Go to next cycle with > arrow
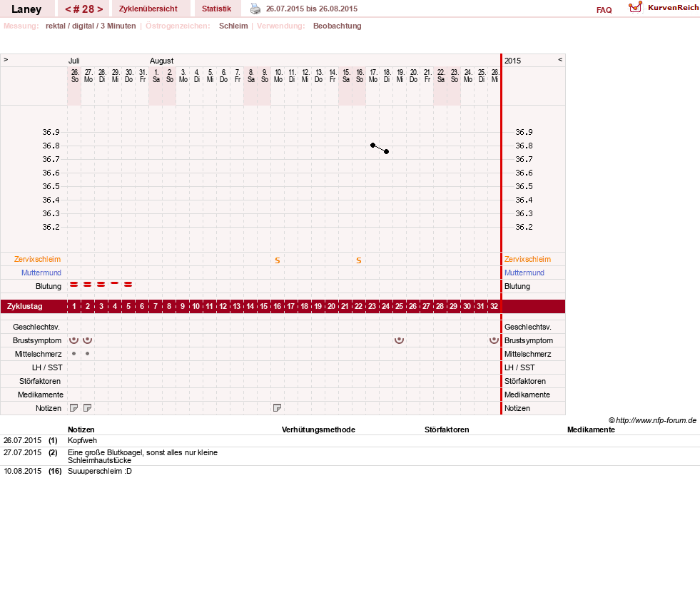 click(x=100, y=9)
